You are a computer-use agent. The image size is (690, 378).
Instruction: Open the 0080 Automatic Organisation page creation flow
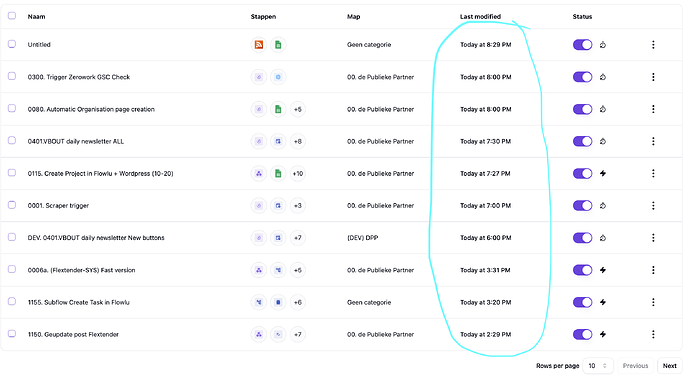pos(91,109)
